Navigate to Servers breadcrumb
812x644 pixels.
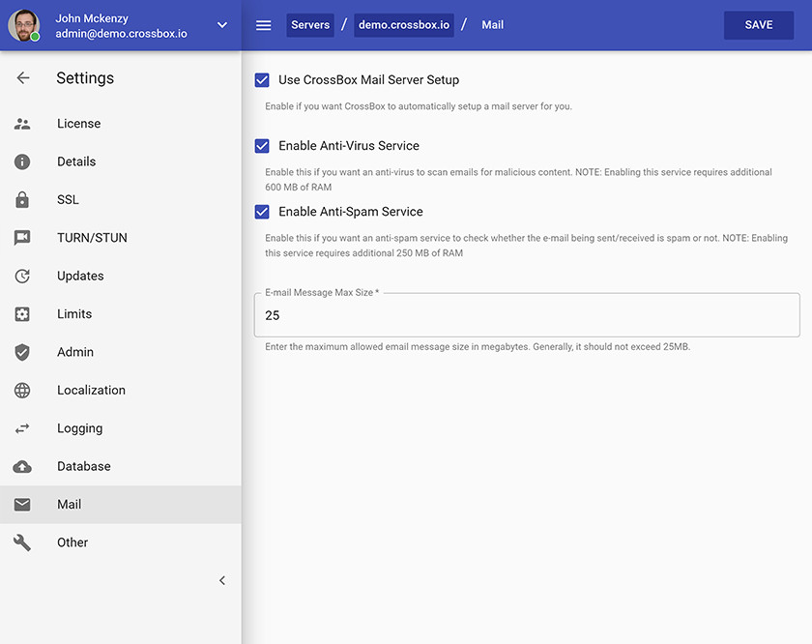tap(310, 25)
